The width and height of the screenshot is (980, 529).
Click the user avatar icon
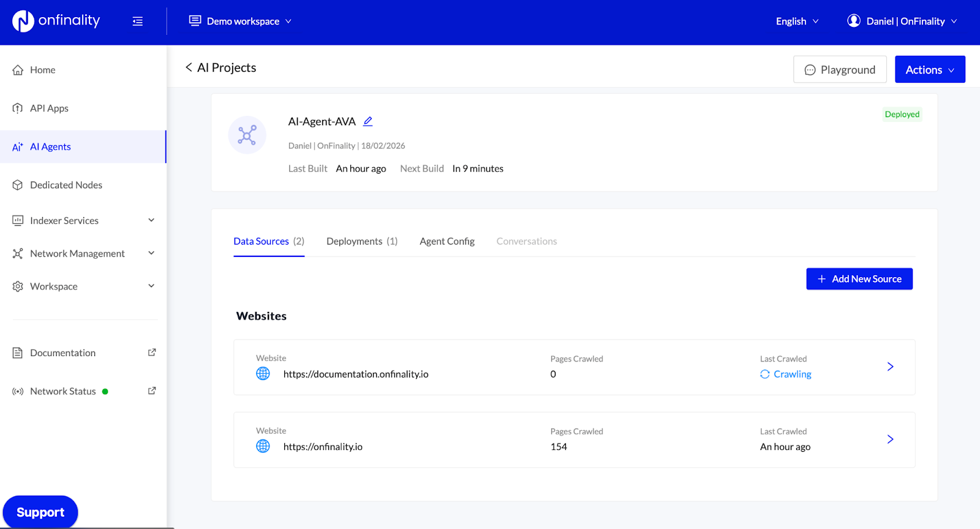click(854, 21)
